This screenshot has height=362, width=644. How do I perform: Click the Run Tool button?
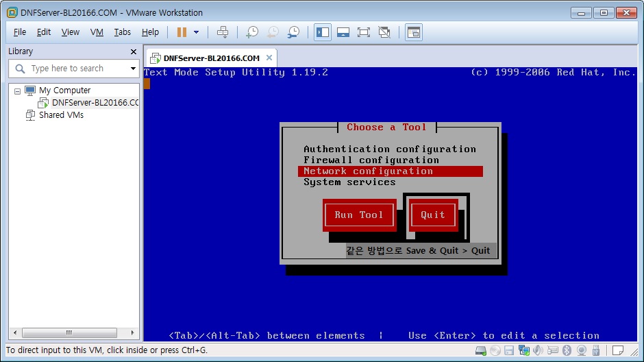point(359,215)
